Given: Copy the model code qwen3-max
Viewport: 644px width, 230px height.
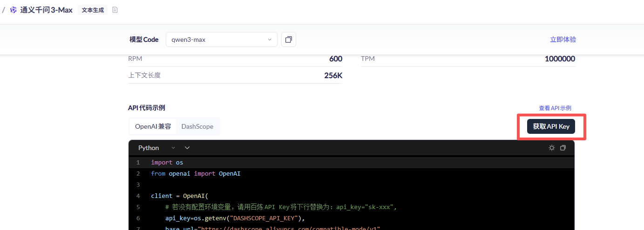Looking at the screenshot, I should (289, 39).
